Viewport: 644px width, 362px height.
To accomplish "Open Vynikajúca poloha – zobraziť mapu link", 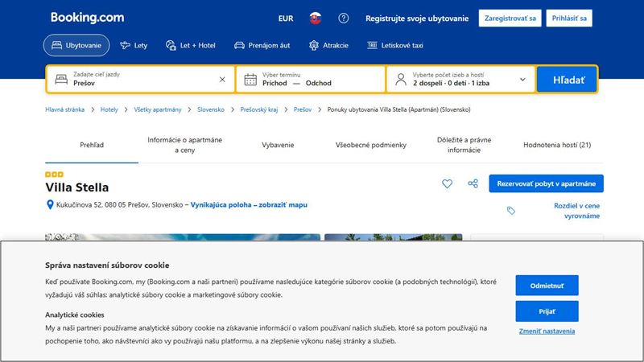I will (x=249, y=204).
